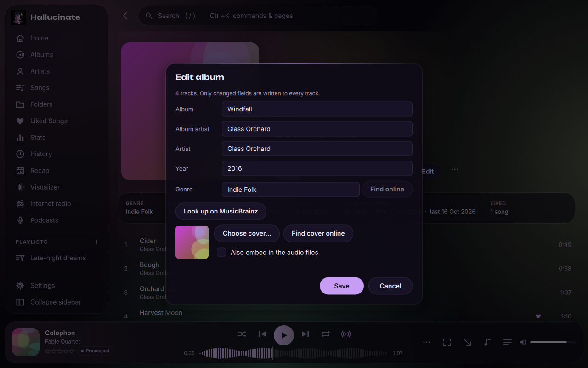Click the Hallucinate app logo
The width and height of the screenshot is (588, 368).
click(x=18, y=17)
